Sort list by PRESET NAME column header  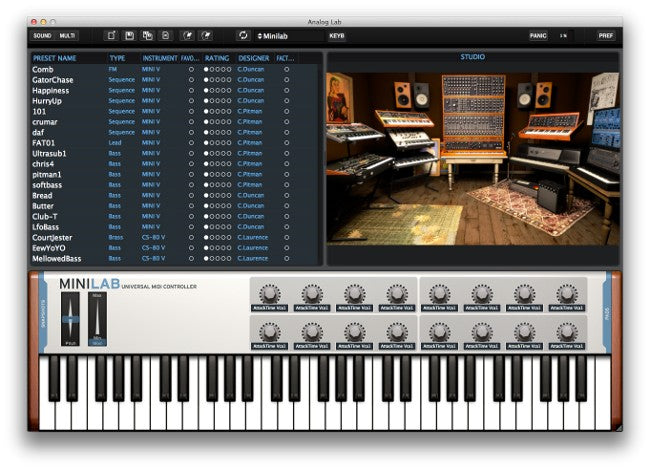[54, 58]
